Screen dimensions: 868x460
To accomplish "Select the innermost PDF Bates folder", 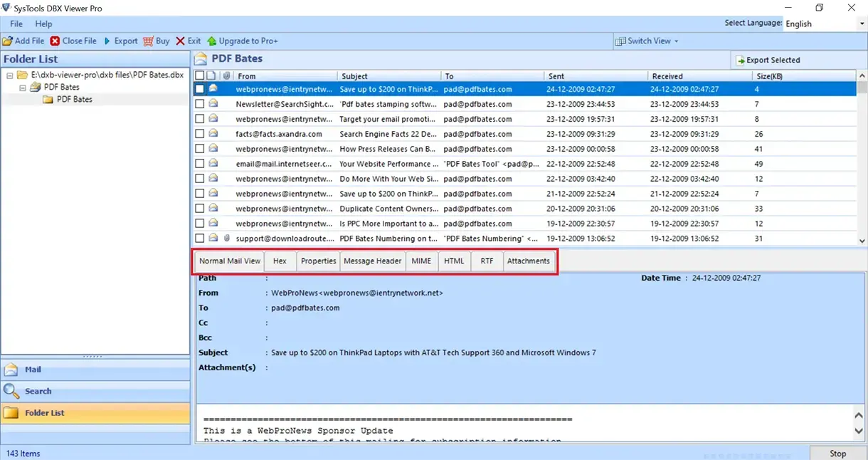I will click(68, 99).
